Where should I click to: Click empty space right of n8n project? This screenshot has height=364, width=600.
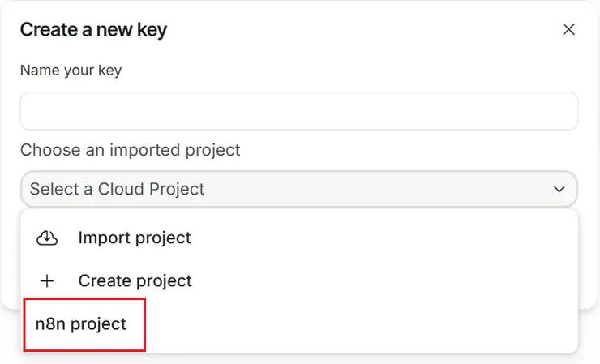[365, 324]
